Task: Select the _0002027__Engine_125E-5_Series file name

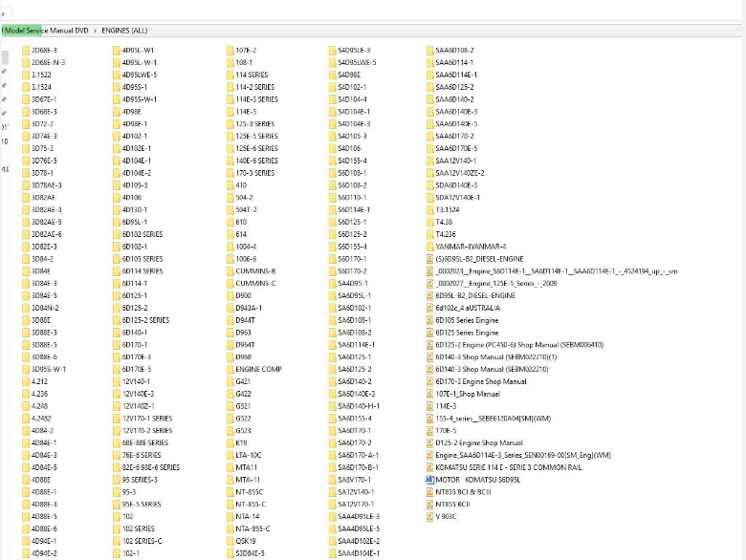Action: (496, 283)
